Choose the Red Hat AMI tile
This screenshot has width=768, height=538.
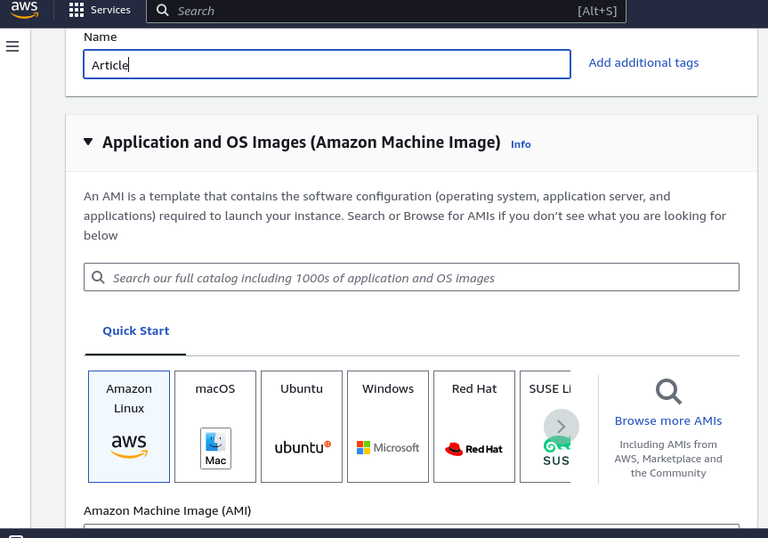coord(474,426)
